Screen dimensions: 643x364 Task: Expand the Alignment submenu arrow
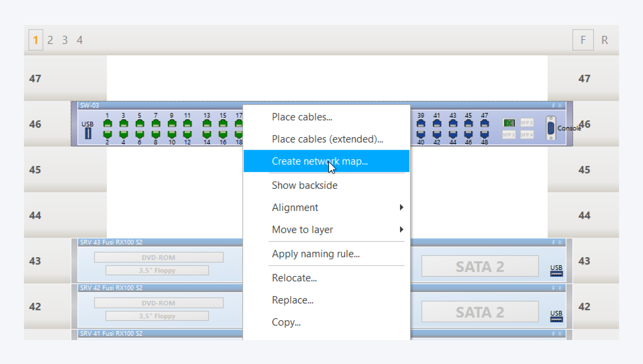coord(401,207)
